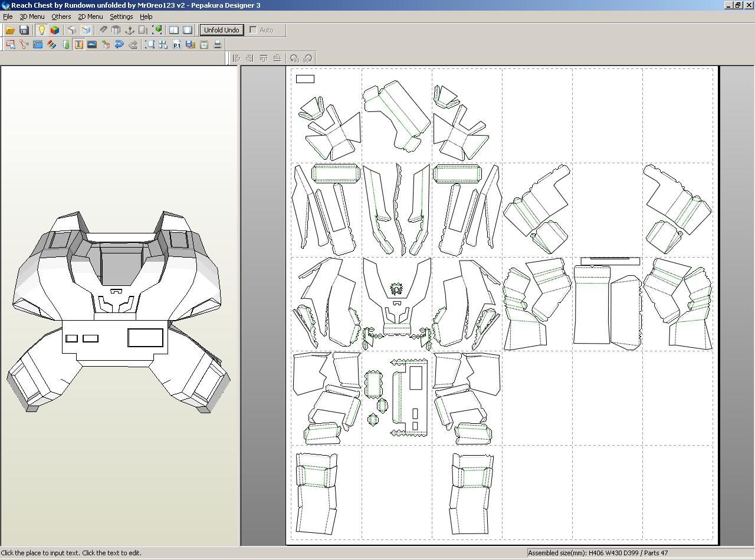Click the Unfold Undo button
755x560 pixels.
click(222, 30)
